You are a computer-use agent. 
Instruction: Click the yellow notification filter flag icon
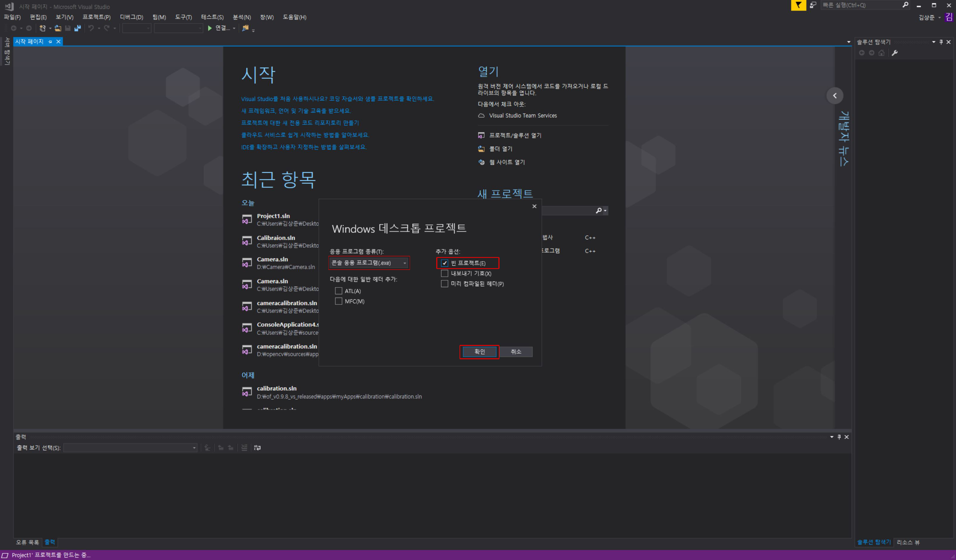[x=798, y=5]
